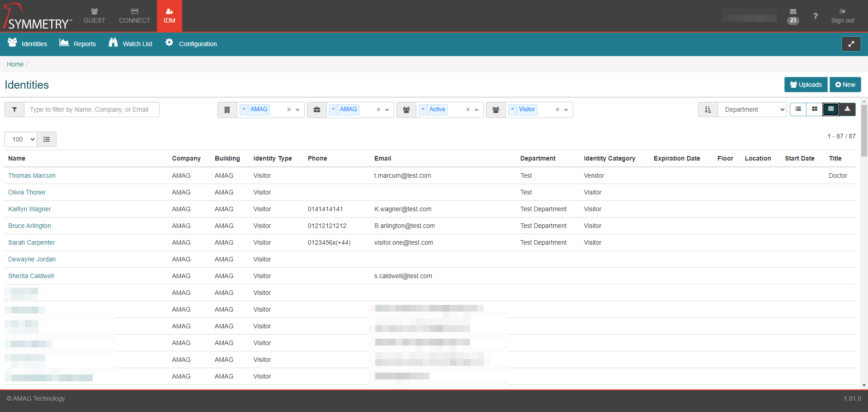868x412 pixels.
Task: Switch to list view
Action: (798, 109)
